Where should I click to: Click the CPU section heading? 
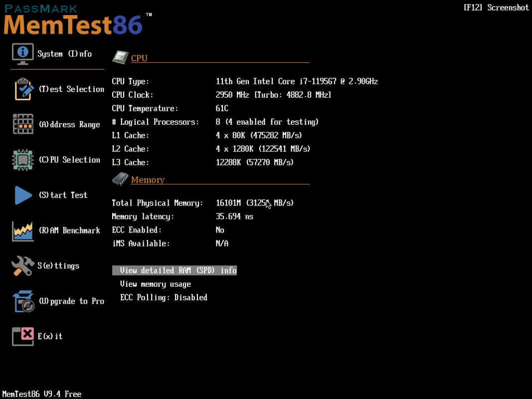click(139, 58)
